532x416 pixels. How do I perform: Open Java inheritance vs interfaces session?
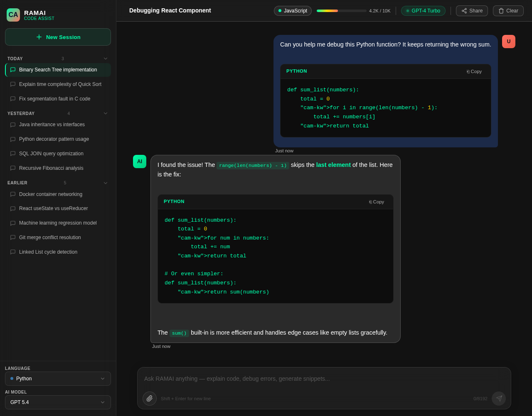(x=58, y=125)
